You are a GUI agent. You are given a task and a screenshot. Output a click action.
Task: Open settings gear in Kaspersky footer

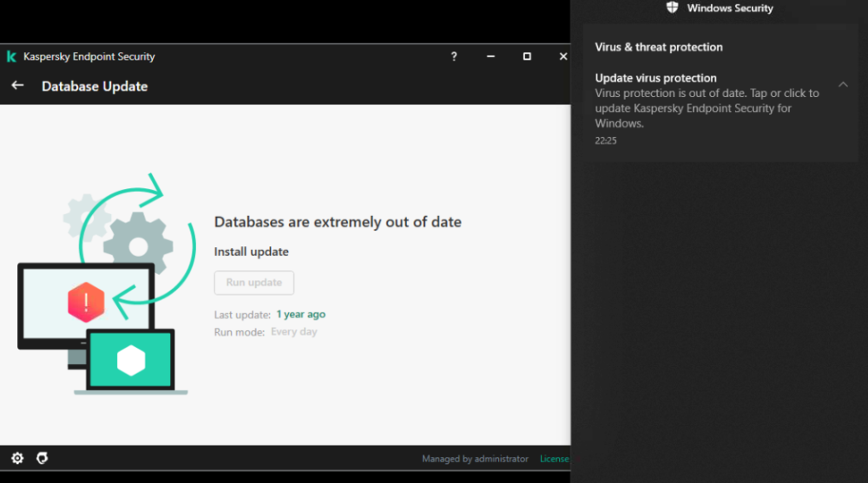17,458
